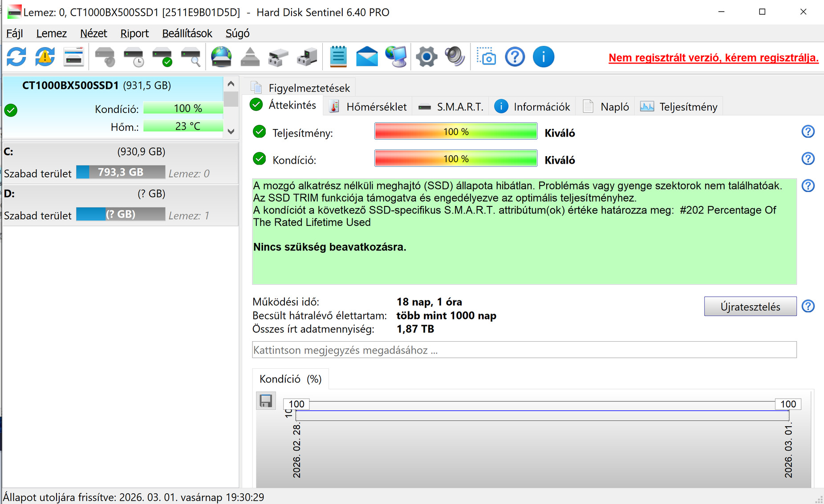Click the Hőm. 23 °C temperature bar
The width and height of the screenshot is (824, 504).
point(183,126)
